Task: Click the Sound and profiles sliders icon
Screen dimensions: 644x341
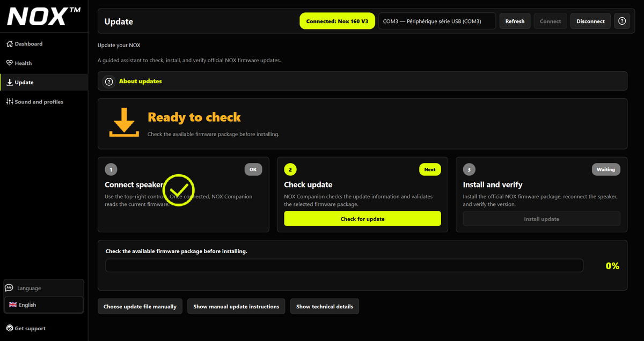Action: 10,101
